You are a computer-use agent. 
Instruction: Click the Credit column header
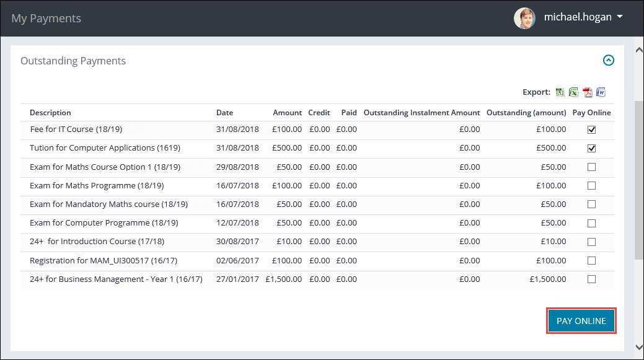[319, 113]
